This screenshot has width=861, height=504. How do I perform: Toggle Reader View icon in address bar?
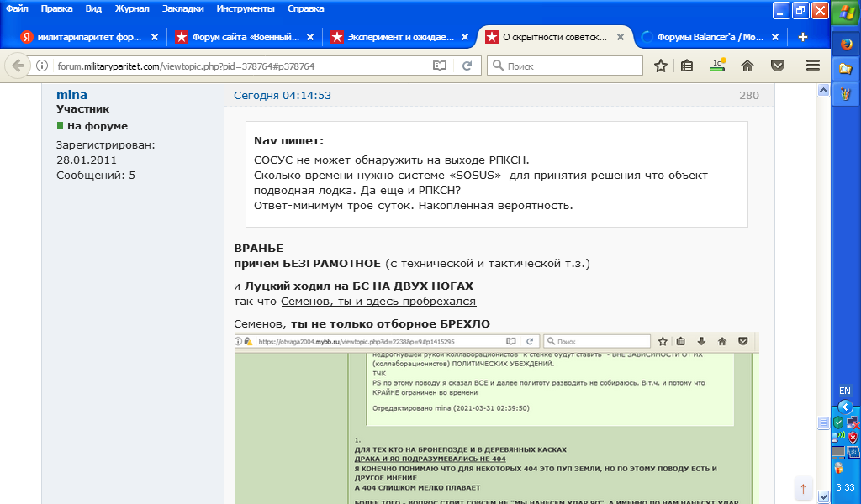click(x=439, y=66)
